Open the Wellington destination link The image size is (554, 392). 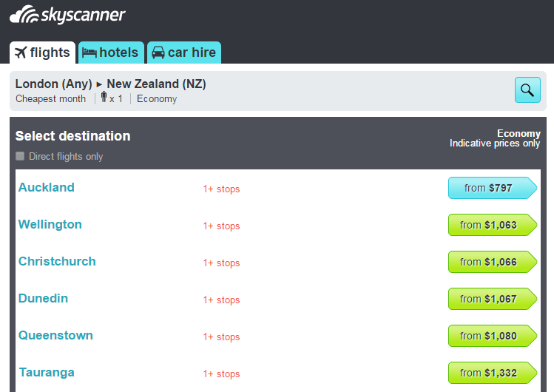point(50,224)
